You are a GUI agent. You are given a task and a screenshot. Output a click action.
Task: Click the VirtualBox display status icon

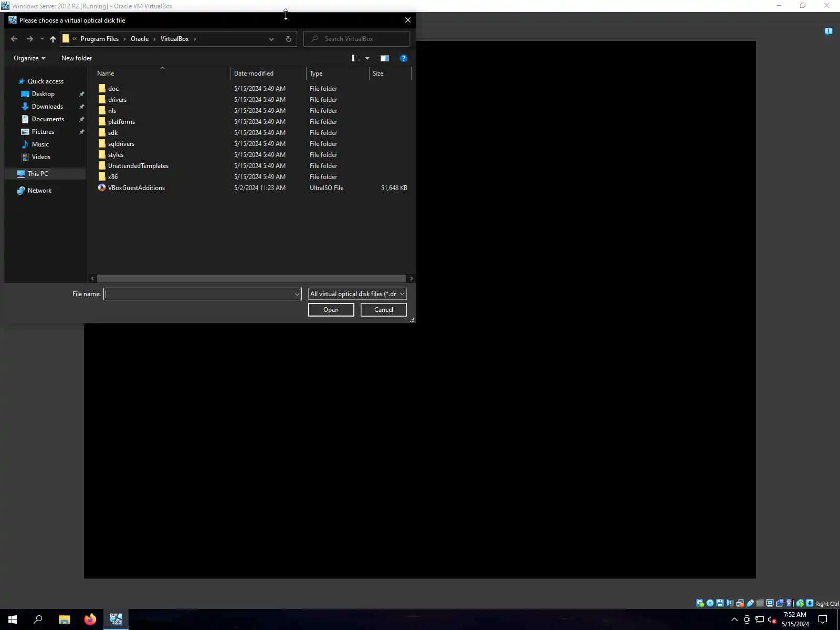click(770, 603)
